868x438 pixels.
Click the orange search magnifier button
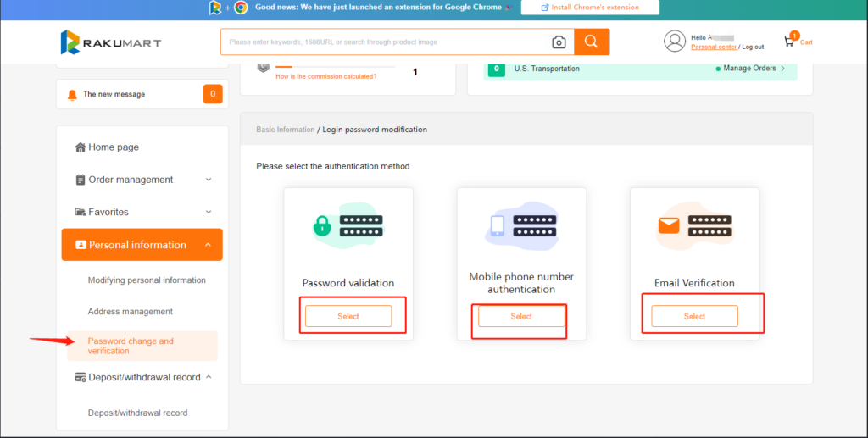[x=591, y=42]
